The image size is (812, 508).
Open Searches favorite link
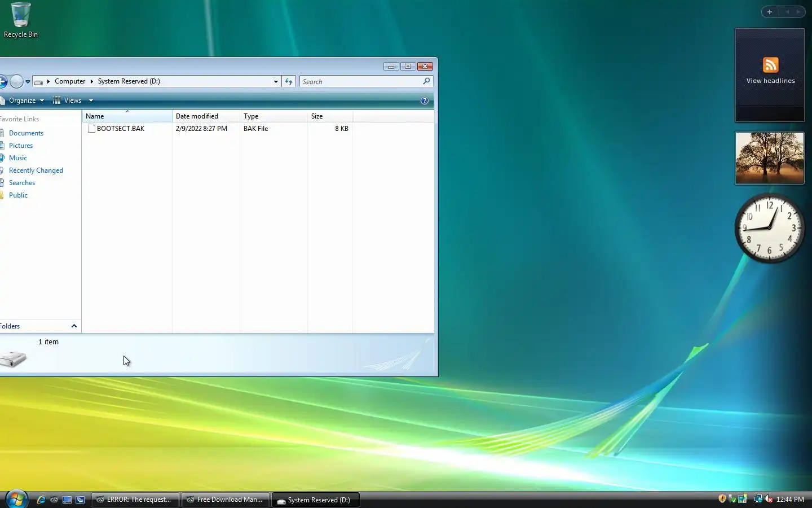(x=22, y=183)
